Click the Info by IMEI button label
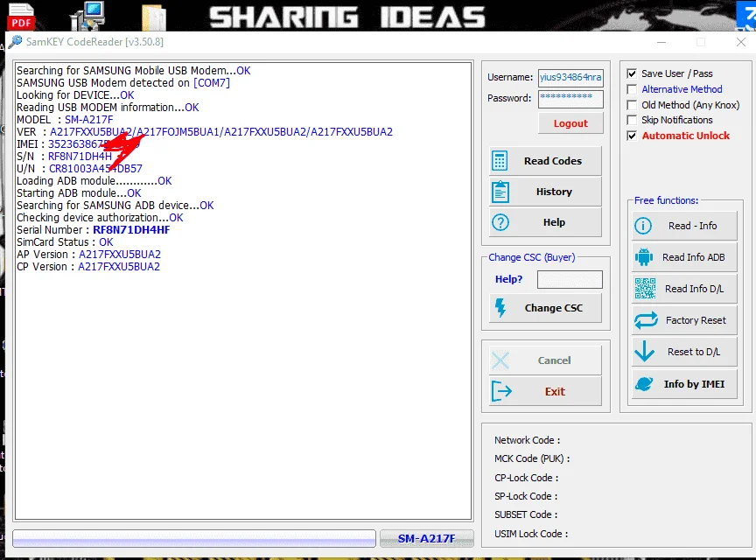The height and width of the screenshot is (560, 756). pos(694,384)
